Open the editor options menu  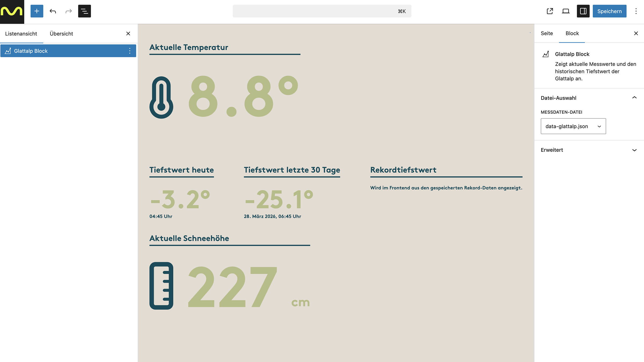[x=636, y=11]
